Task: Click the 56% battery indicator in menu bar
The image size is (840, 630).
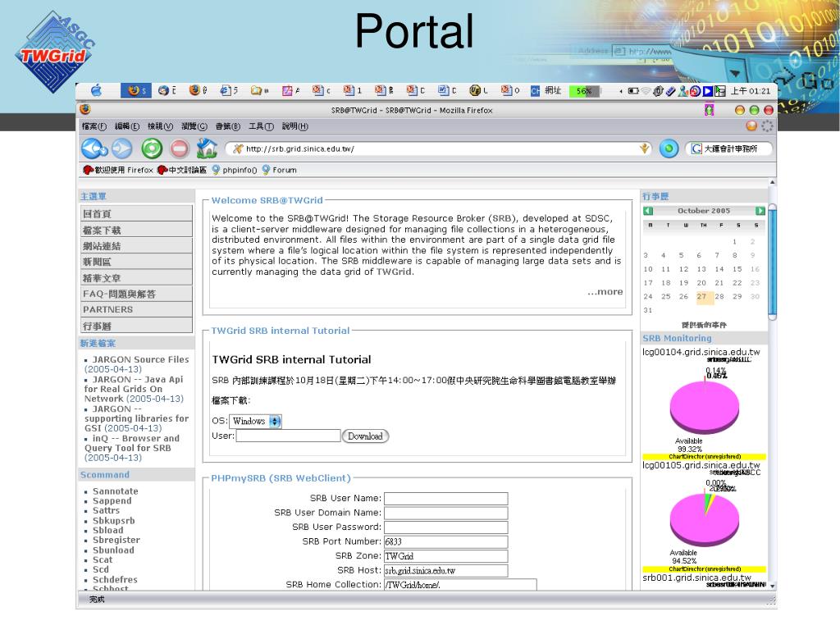Action: 584,91
